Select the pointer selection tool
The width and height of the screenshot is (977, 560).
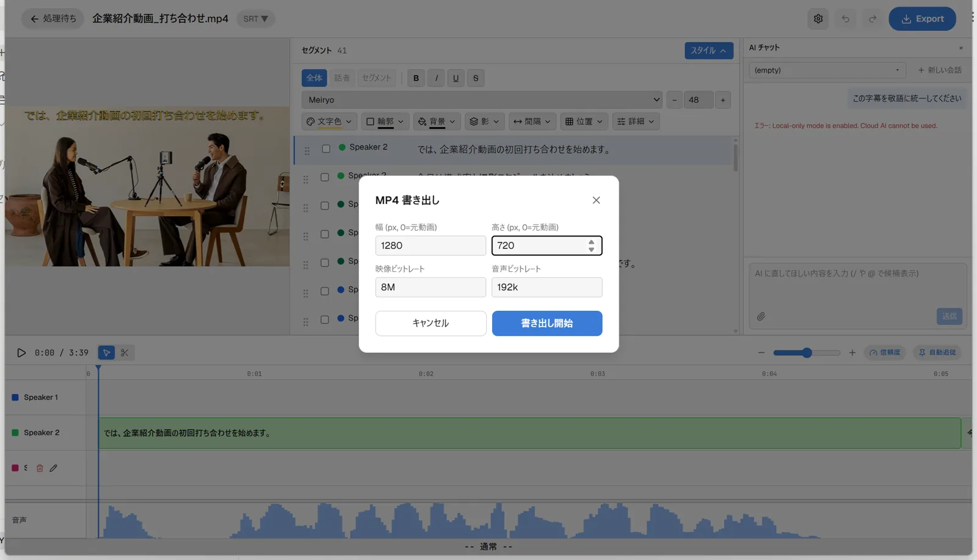click(106, 352)
